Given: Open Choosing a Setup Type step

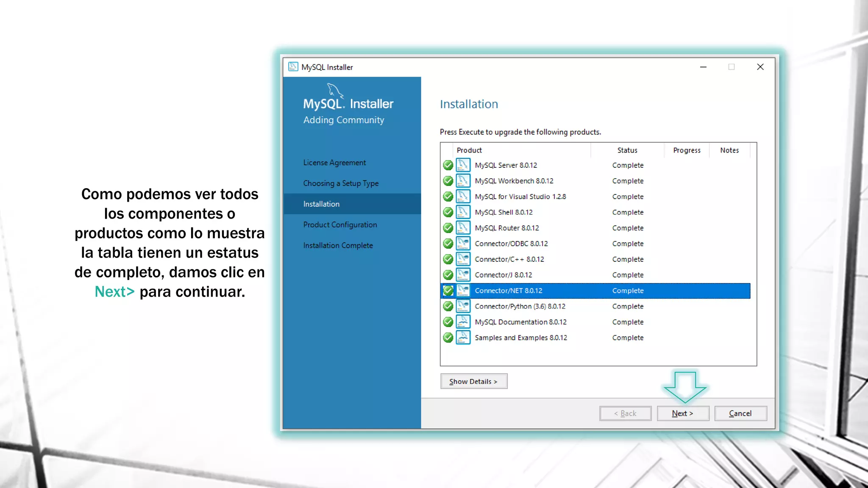Looking at the screenshot, I should tap(341, 183).
